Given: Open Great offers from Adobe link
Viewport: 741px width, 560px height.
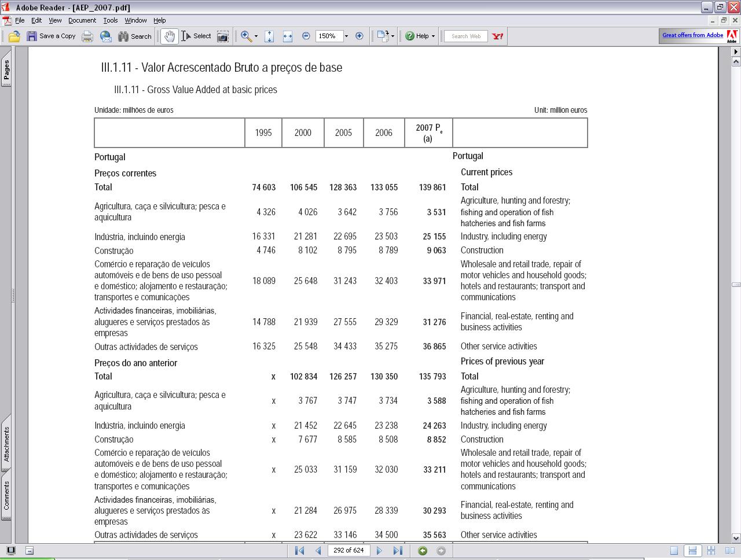Looking at the screenshot, I should [x=693, y=35].
